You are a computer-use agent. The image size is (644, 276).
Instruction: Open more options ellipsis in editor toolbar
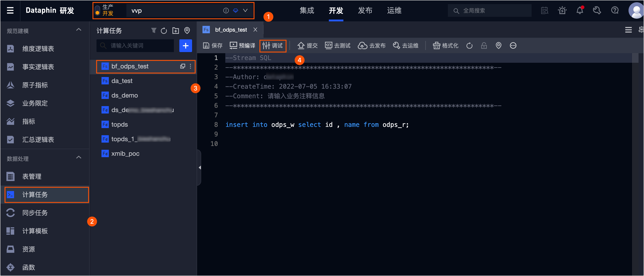(x=513, y=45)
